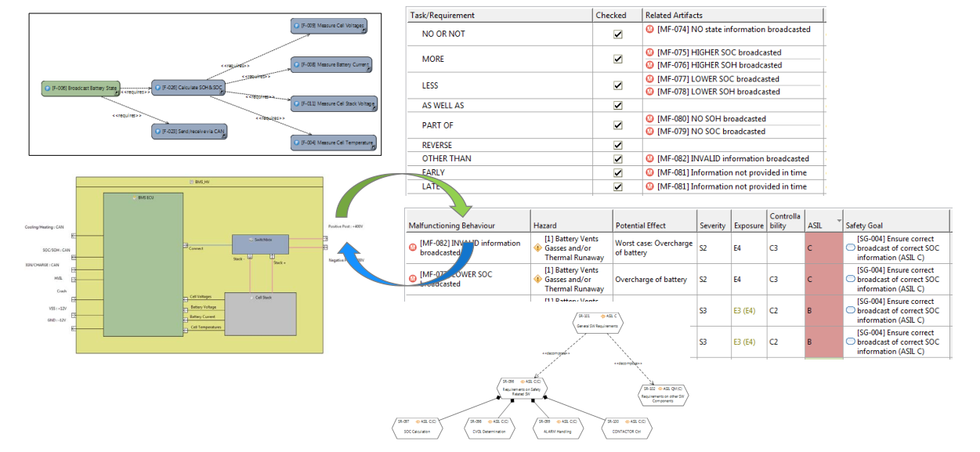Click hazard warning icon in the Worst case row

(x=537, y=248)
